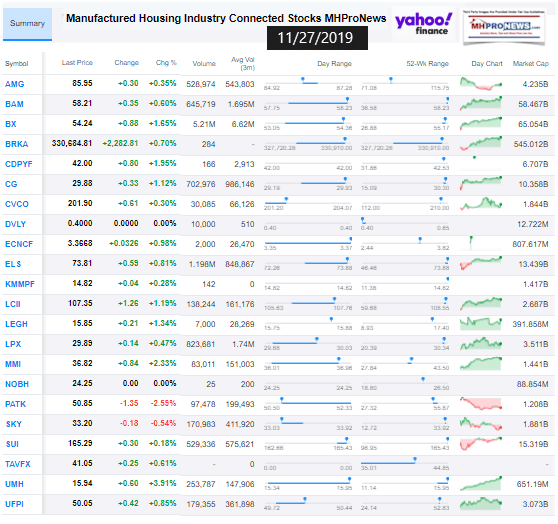Image resolution: width=558 pixels, height=524 pixels.
Task: Open the UFPI ticker link
Action: (14, 504)
